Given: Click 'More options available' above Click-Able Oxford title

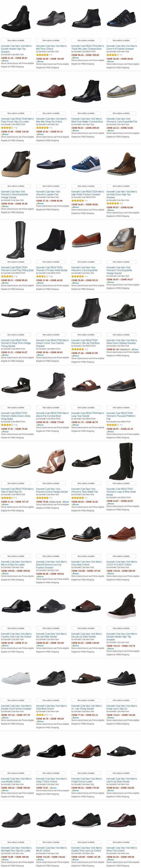Looking at the screenshot, I should coord(86,556).
